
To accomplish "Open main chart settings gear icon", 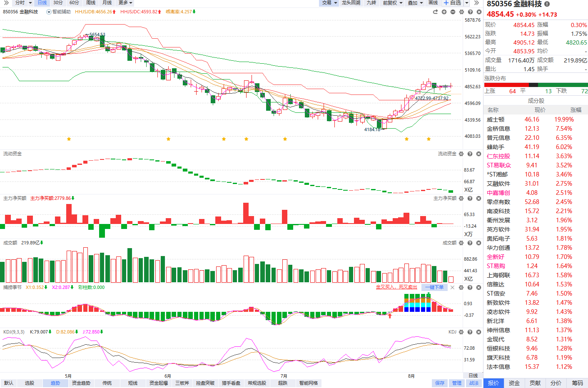I will (461, 12).
